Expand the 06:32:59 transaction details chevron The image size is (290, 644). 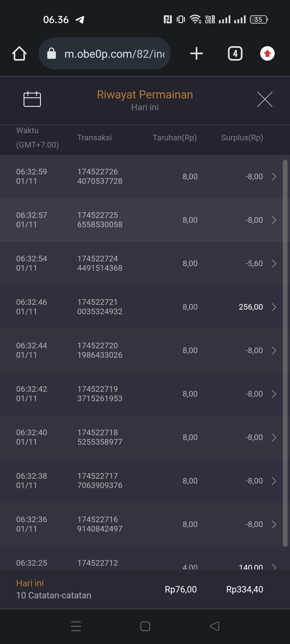274,177
